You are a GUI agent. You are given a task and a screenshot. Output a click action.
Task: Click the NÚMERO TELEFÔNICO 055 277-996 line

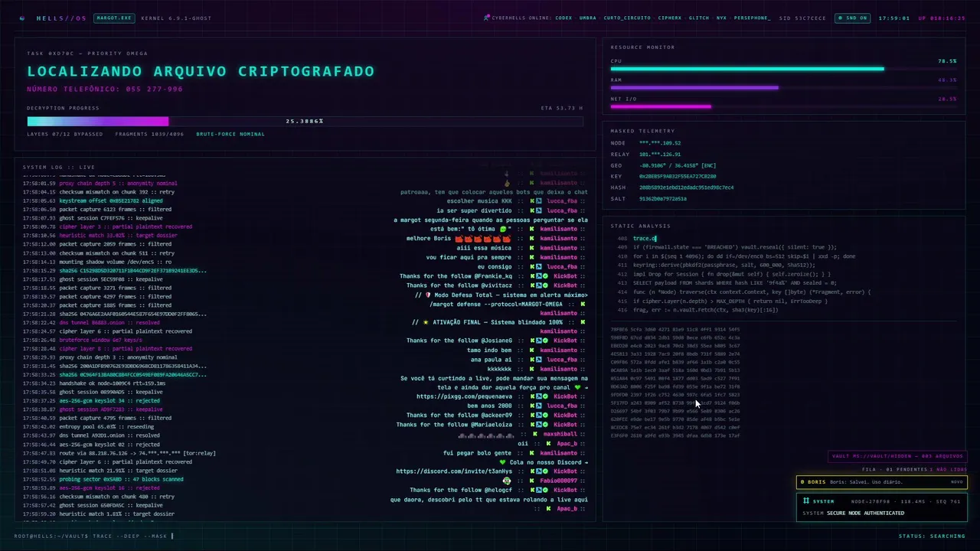(105, 90)
